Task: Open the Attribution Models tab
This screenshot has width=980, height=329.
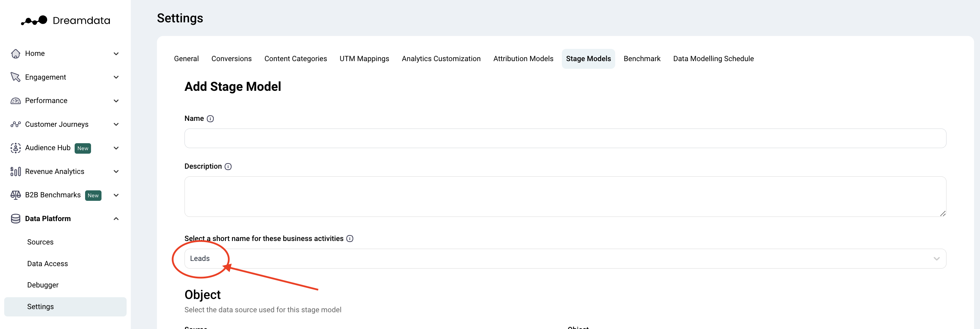Action: pyautogui.click(x=523, y=59)
